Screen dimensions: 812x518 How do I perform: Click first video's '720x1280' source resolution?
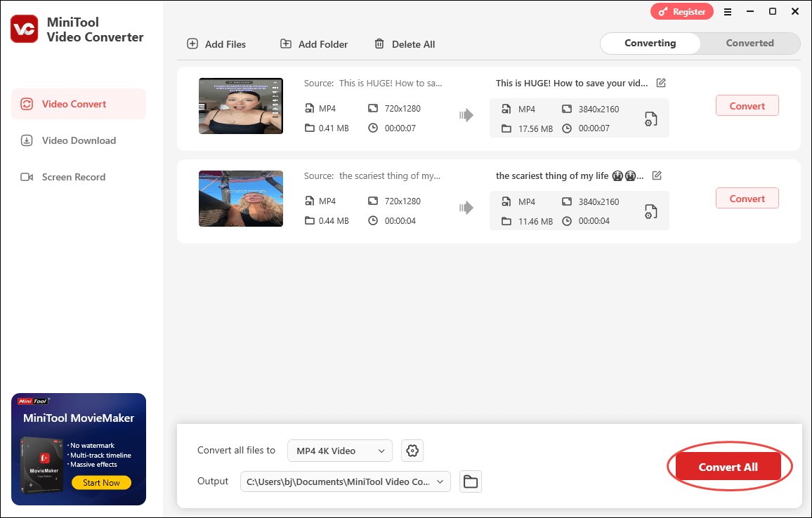pos(402,108)
